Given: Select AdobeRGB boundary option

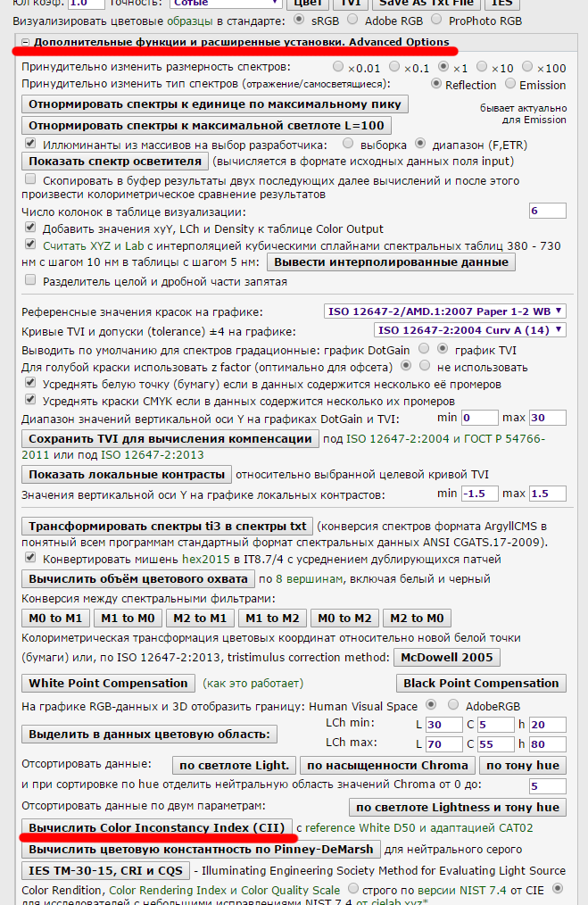Looking at the screenshot, I should tap(453, 705).
